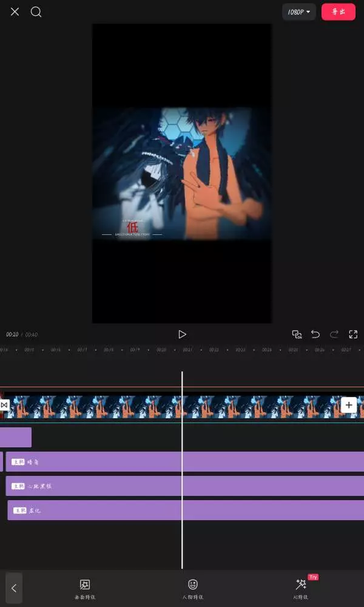Redo the last undone edit
Screen dimensions: 364x607
click(x=334, y=334)
